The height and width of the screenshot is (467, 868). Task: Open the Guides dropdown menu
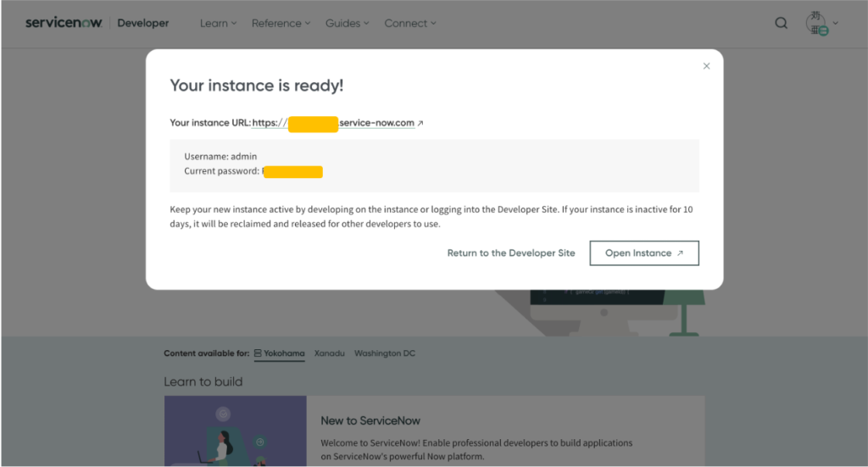tap(347, 23)
